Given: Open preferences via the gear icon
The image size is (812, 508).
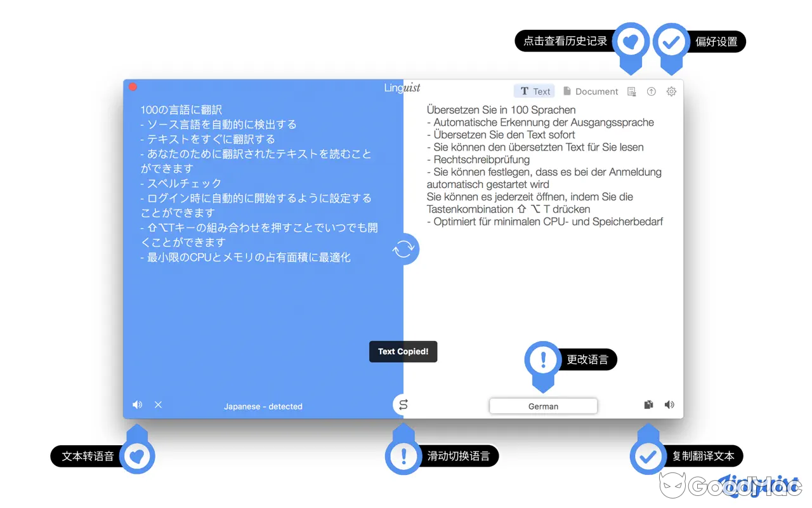Looking at the screenshot, I should (671, 91).
